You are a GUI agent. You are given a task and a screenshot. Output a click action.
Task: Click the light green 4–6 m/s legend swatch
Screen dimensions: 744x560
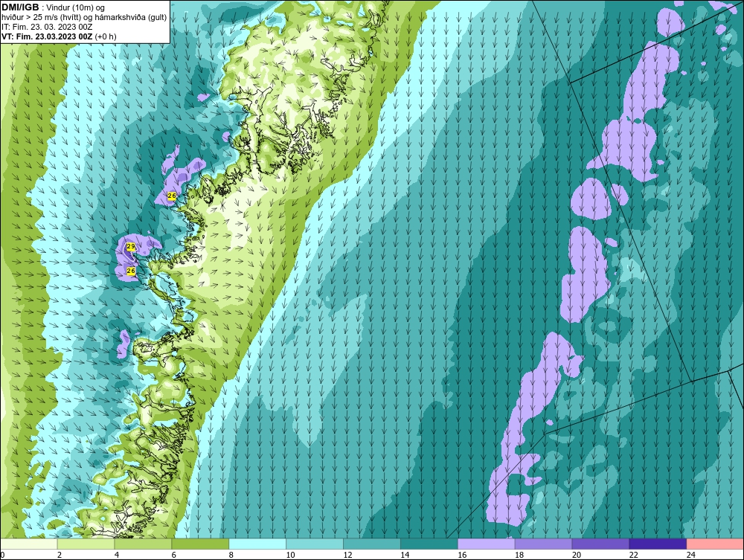click(x=143, y=544)
